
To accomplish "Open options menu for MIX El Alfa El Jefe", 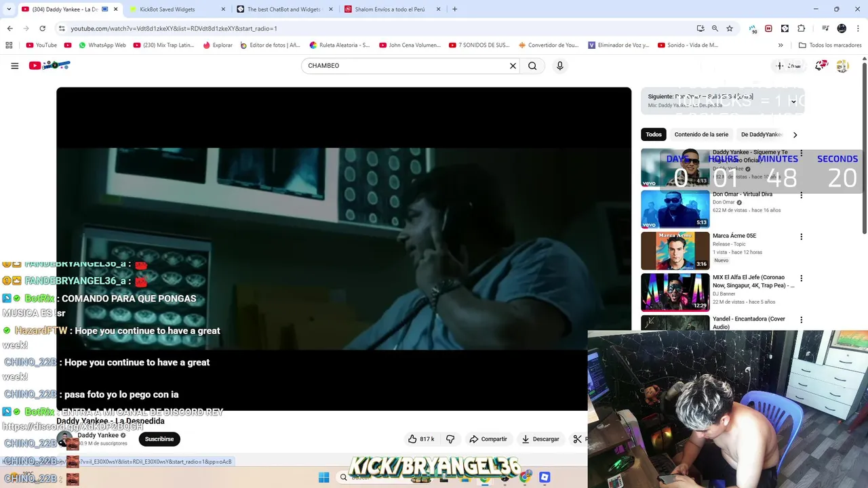I will point(801,278).
